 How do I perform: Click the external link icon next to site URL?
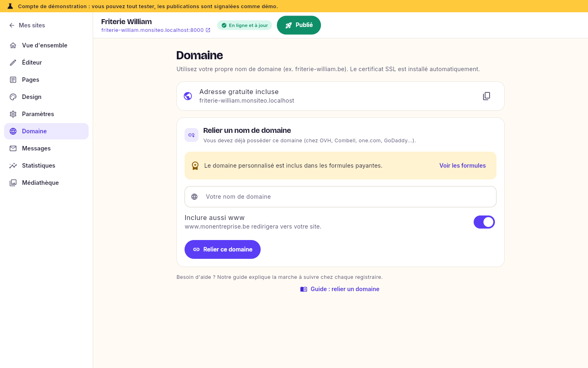[208, 30]
